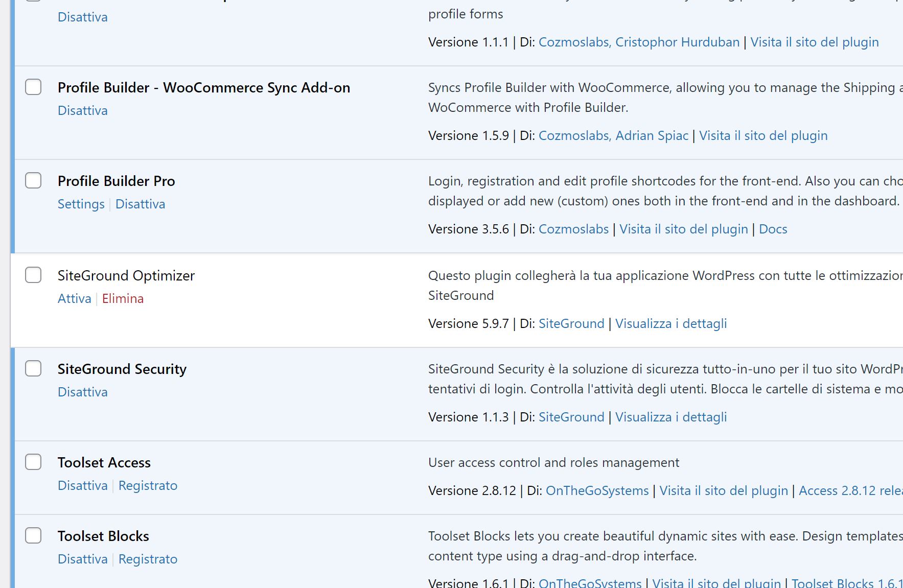Check the Toolset Blocks checkbox
Screen dimensions: 903x588
click(33, 535)
